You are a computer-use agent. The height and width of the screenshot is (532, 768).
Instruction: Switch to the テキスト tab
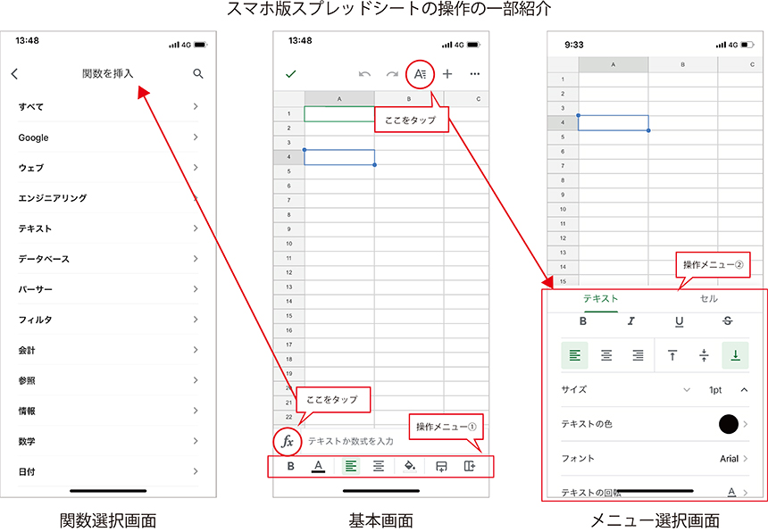pos(600,298)
